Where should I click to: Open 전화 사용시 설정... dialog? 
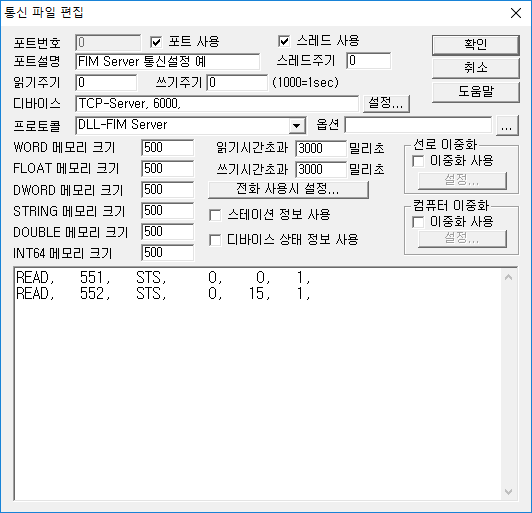[288, 189]
